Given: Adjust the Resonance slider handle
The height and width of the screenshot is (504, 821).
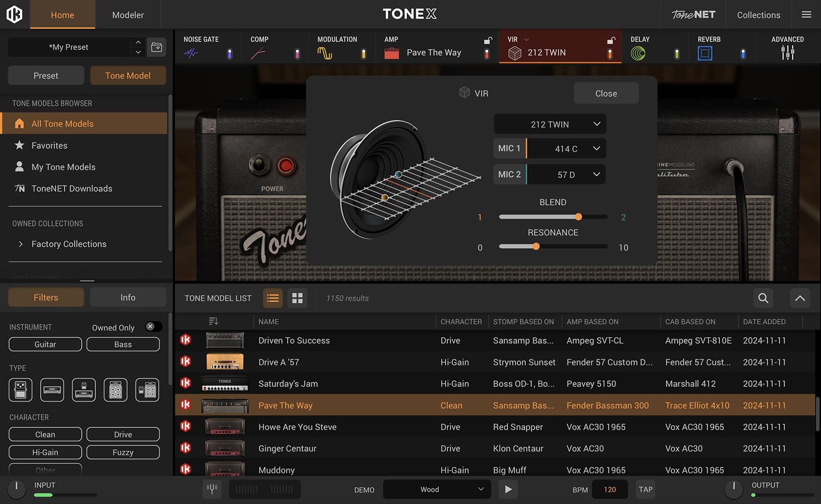Looking at the screenshot, I should coord(536,246).
